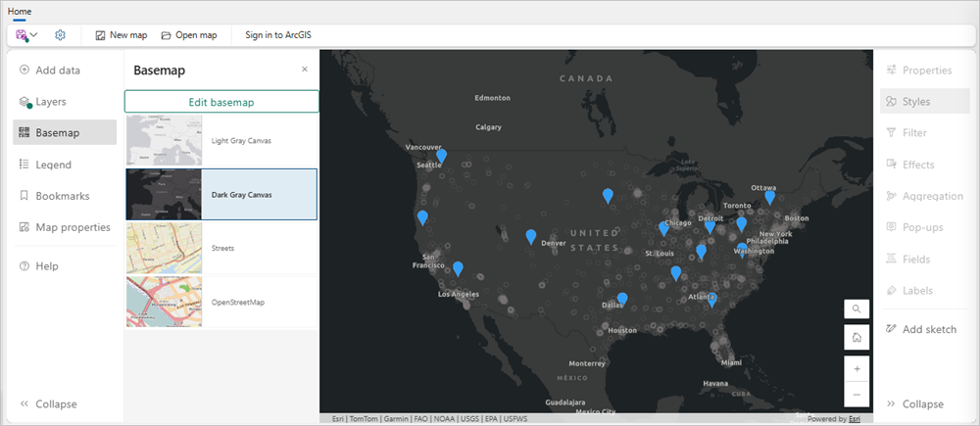
Task: Open settings gear in the toolbar
Action: [60, 35]
